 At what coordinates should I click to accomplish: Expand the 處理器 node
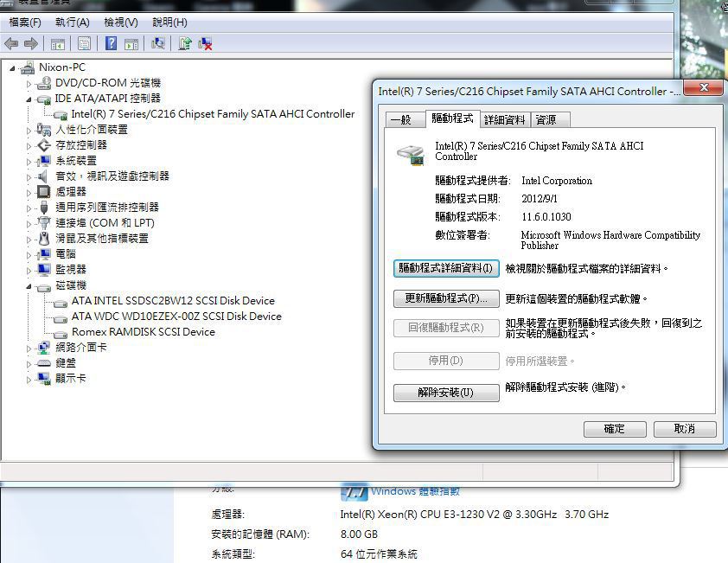(29, 193)
